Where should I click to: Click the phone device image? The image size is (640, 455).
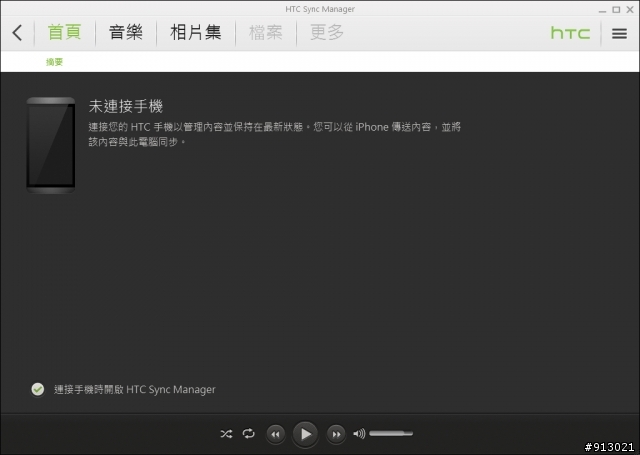tap(51, 145)
